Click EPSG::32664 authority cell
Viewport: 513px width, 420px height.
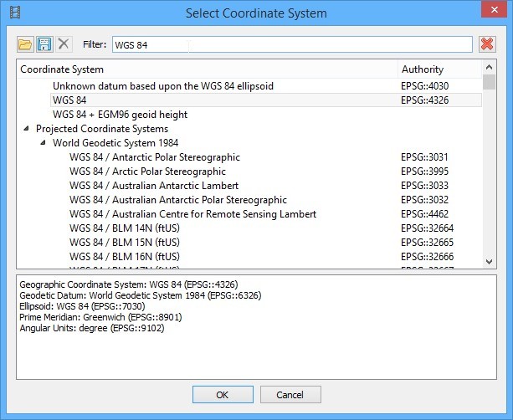click(x=428, y=228)
